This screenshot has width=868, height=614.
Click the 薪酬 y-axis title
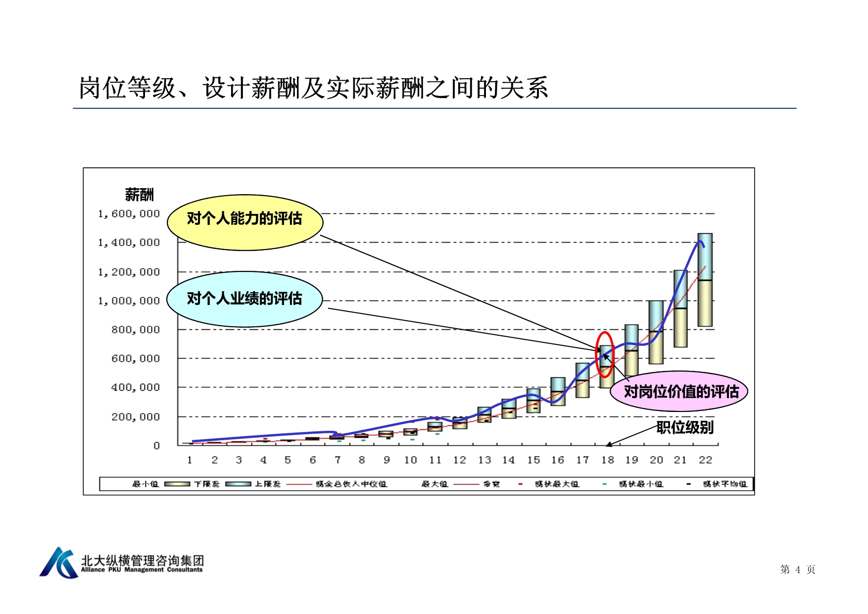point(139,195)
